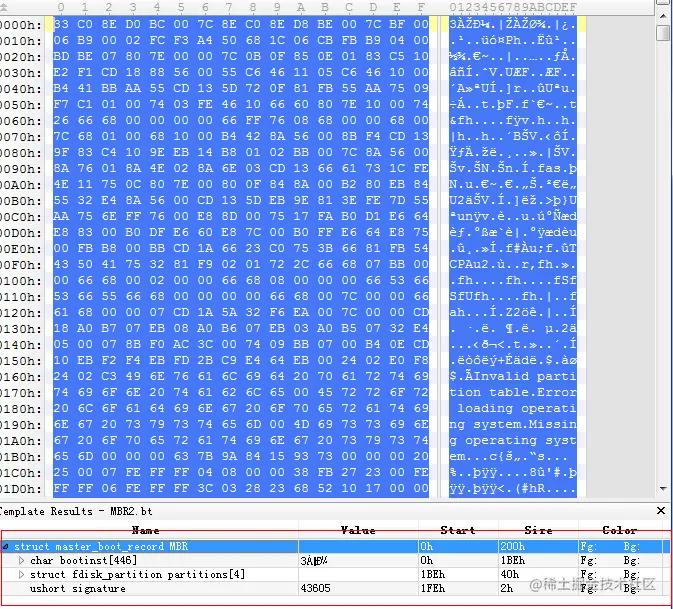The width and height of the screenshot is (673, 609).
Task: Close the Template Results panel
Action: click(661, 511)
